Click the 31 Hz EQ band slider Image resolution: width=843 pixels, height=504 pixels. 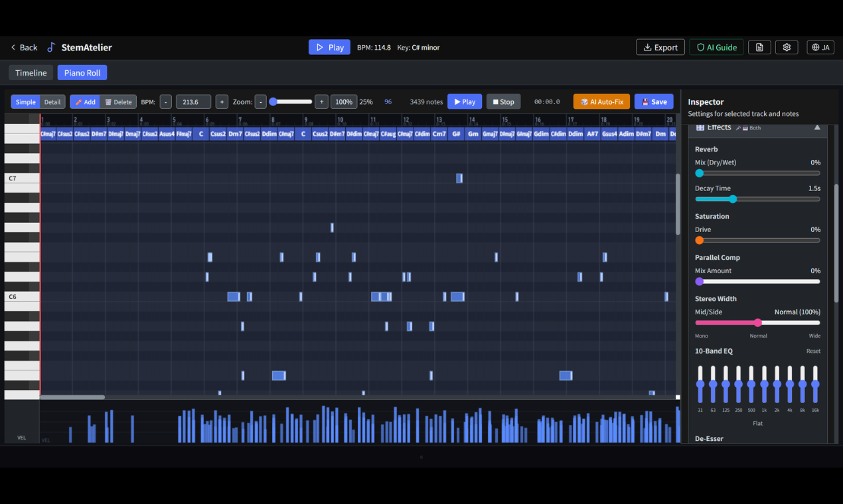(x=700, y=384)
